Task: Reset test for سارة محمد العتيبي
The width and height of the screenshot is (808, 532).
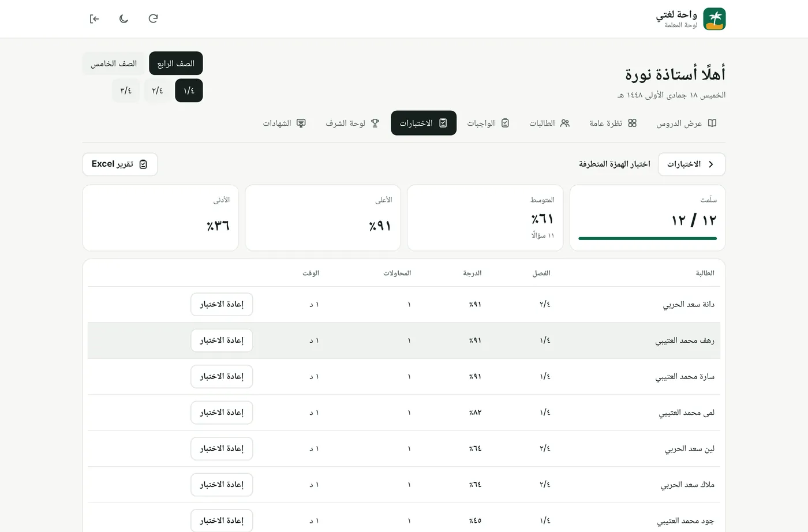Action: 222,376
